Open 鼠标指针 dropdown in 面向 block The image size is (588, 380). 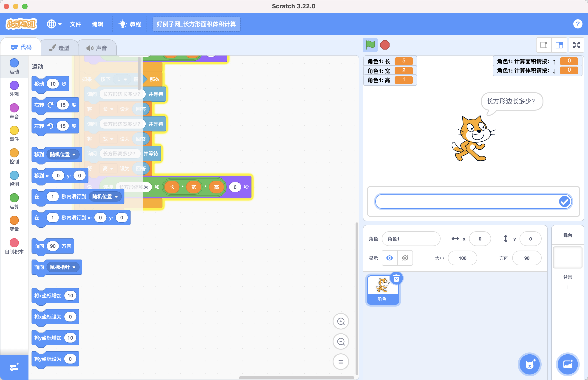tap(63, 267)
